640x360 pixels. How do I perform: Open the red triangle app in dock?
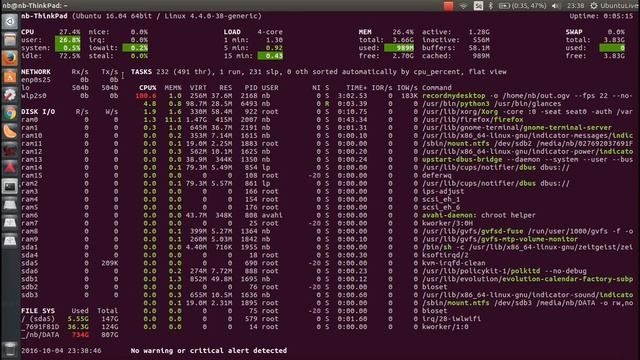click(10, 168)
